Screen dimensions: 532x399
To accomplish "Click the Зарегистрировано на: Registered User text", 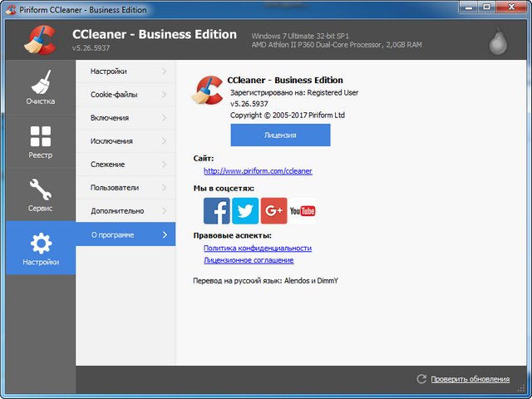I will pyautogui.click(x=294, y=92).
